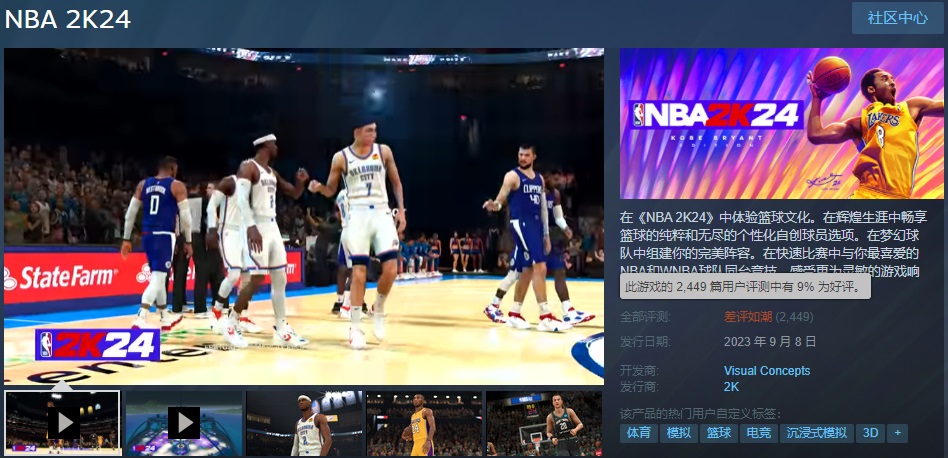Viewport: 948px width, 458px height.
Task: Play the second trailer video thumbnail
Action: (183, 423)
